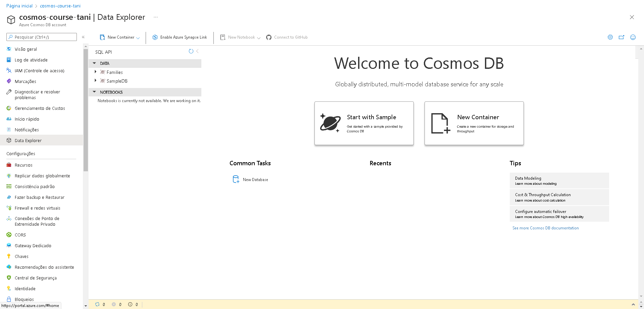This screenshot has height=309, width=644.
Task: Click the Diagnosticar e resolver problemas wrench icon
Action: pyautogui.click(x=9, y=92)
